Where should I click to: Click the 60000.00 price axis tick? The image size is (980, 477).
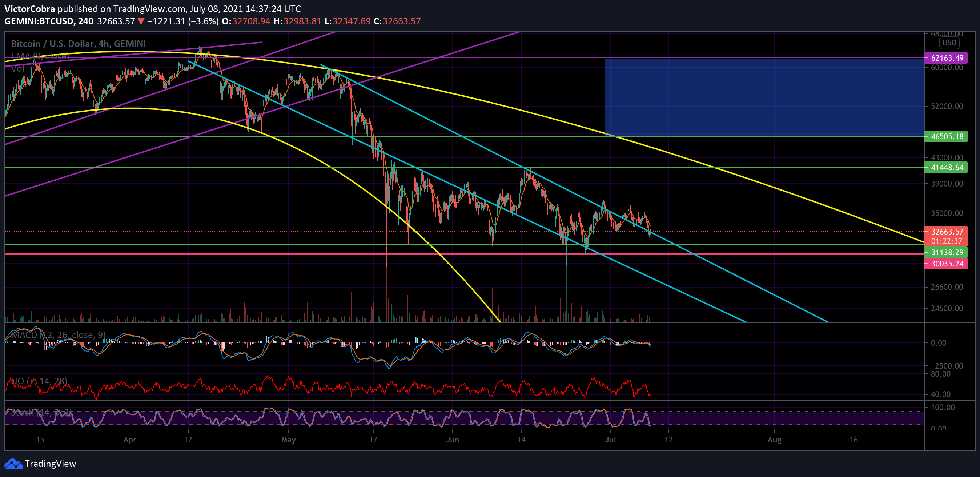947,67
